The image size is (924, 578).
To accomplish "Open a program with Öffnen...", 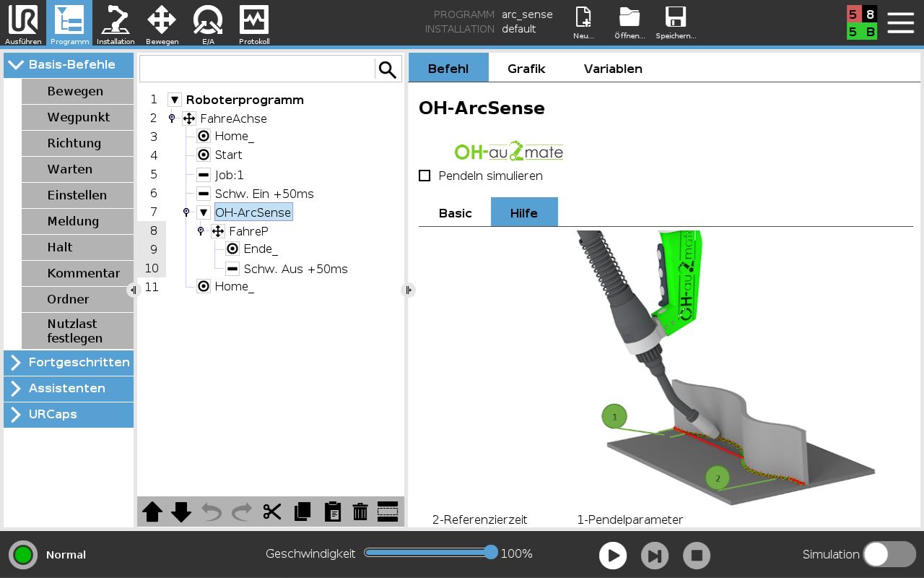I will click(629, 23).
